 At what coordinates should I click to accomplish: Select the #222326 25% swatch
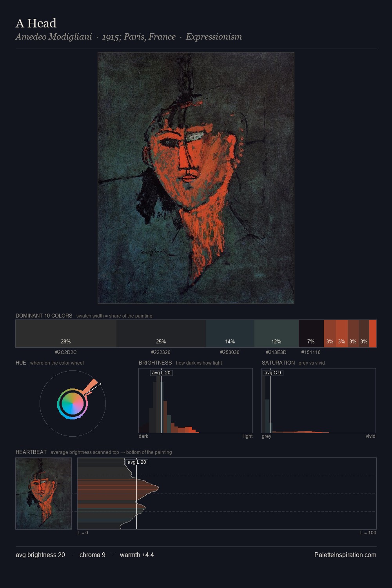(x=161, y=334)
